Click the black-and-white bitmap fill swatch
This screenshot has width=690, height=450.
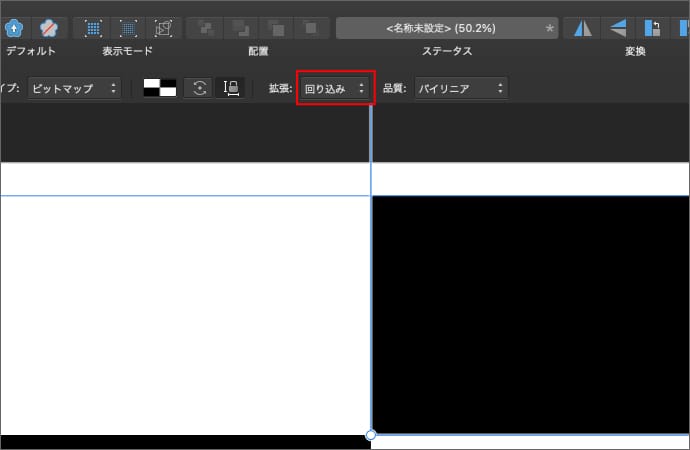click(160, 88)
